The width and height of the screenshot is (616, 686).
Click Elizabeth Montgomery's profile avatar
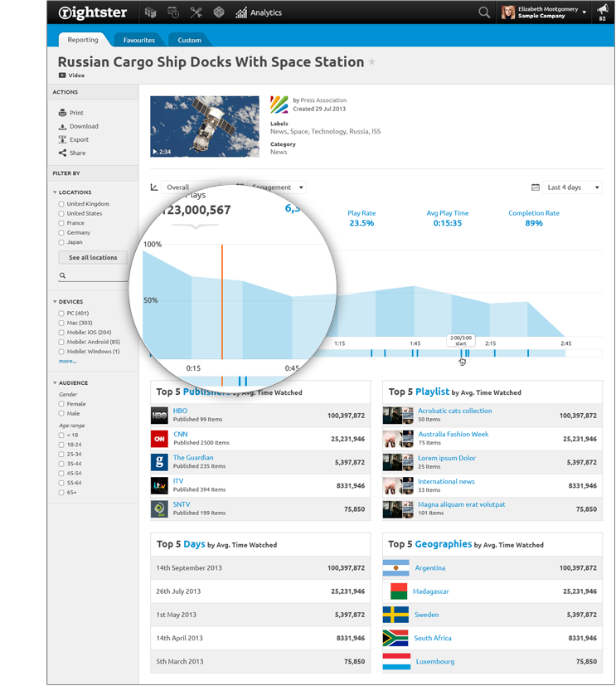coord(508,12)
